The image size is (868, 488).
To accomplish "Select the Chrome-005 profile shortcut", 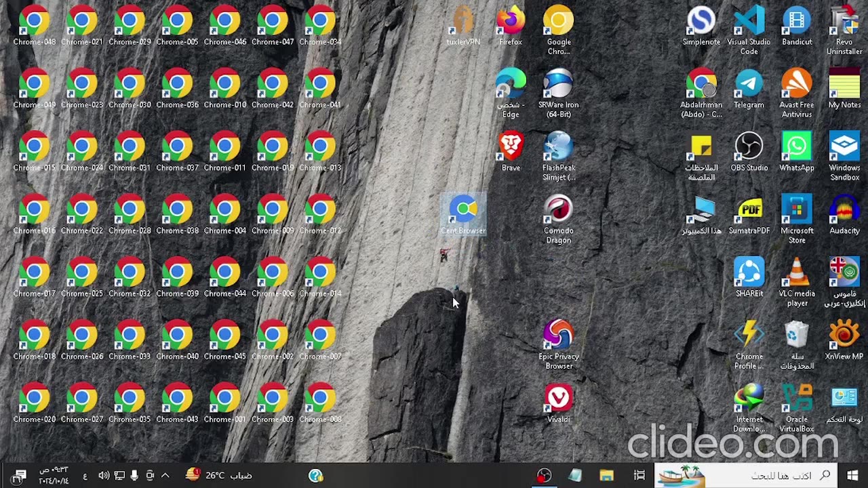I will 177,26.
